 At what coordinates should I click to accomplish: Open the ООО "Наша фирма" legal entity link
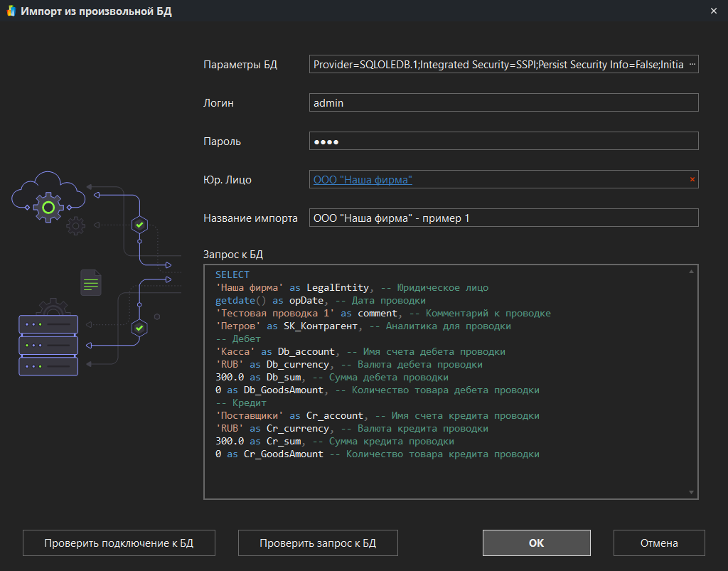pyautogui.click(x=363, y=180)
